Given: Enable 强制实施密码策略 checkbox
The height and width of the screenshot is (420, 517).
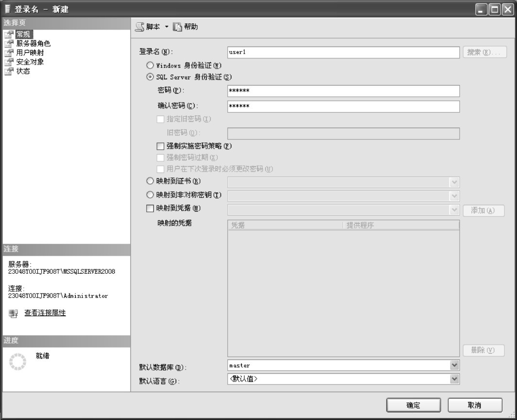Looking at the screenshot, I should pyautogui.click(x=160, y=146).
